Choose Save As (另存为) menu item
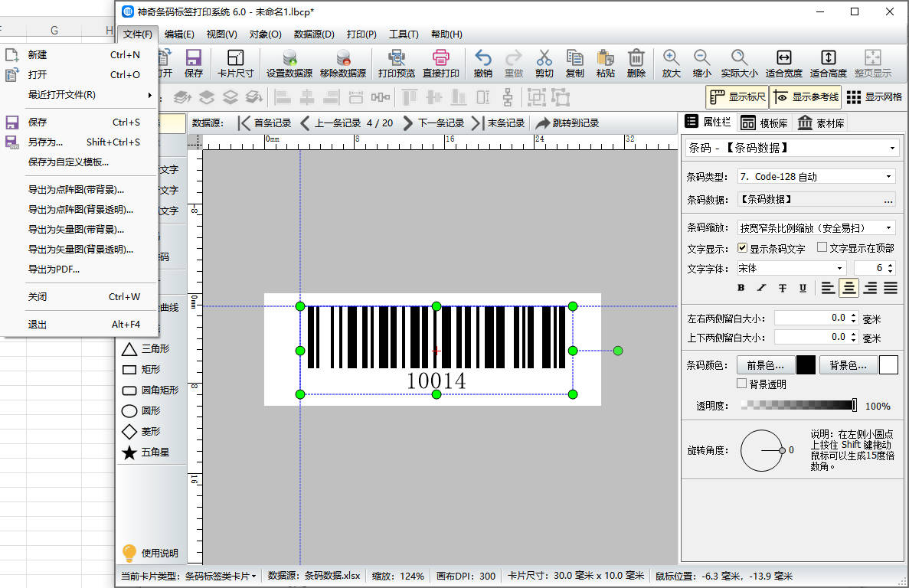This screenshot has width=909, height=588. tap(79, 142)
